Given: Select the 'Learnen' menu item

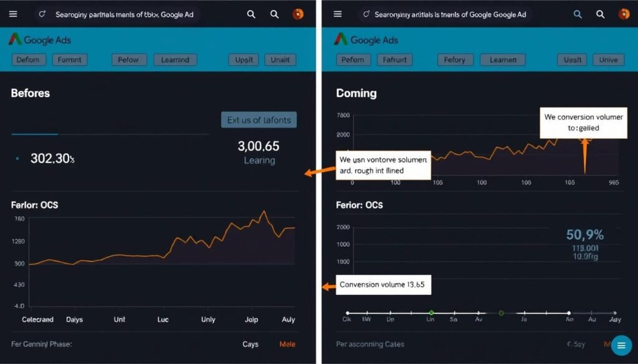Looking at the screenshot, I should click(x=502, y=60).
